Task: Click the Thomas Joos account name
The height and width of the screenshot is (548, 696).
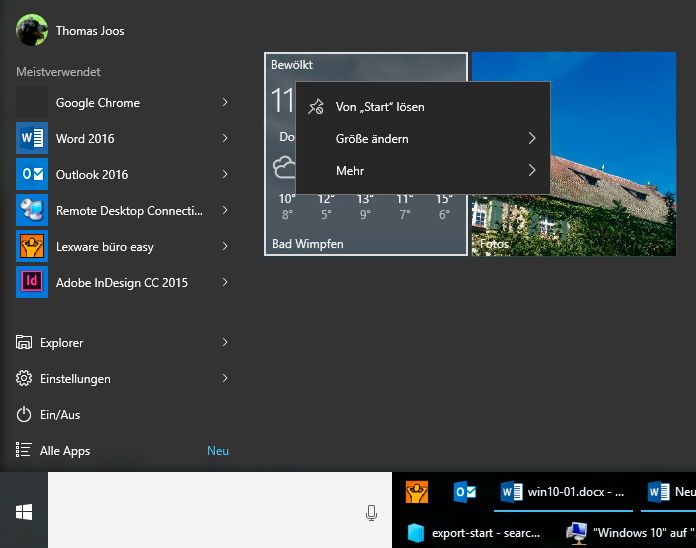Action: (x=90, y=31)
